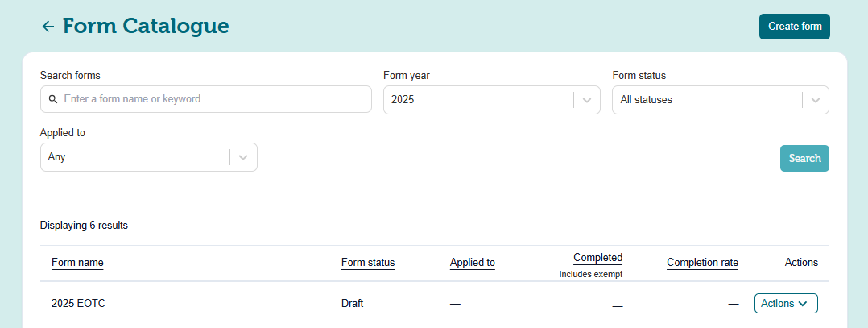This screenshot has height=328, width=868.
Task: Sort by Completion rate column header
Action: click(x=702, y=262)
